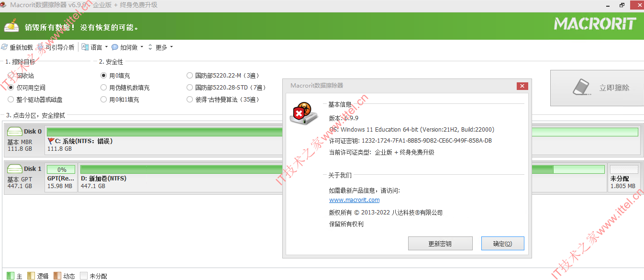Click the orange 动态 legend swatch
The width and height of the screenshot is (644, 280).
[57, 276]
